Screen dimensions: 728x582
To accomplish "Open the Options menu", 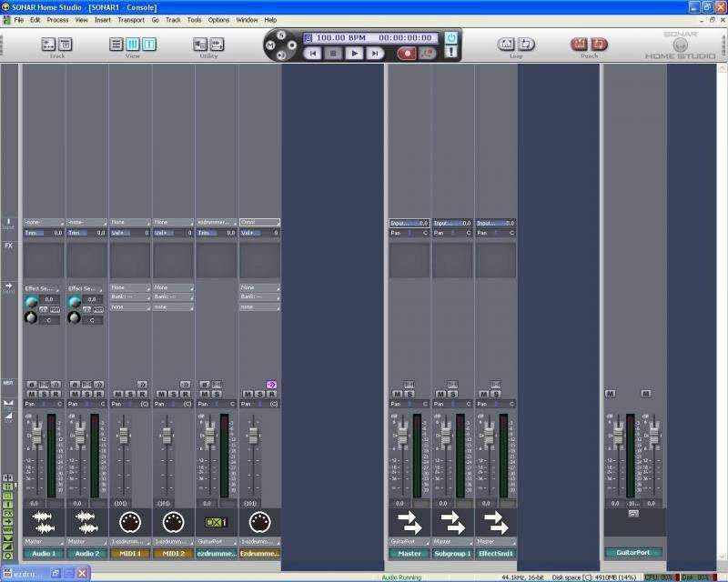I will pos(218,19).
